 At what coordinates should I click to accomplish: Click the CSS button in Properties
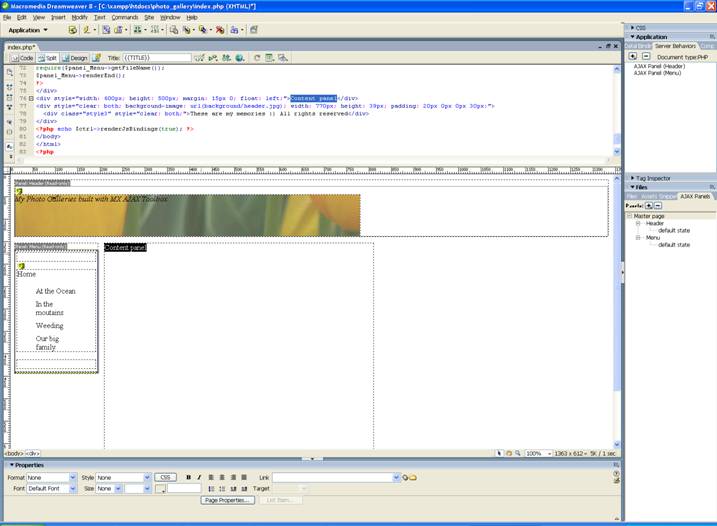click(x=165, y=478)
